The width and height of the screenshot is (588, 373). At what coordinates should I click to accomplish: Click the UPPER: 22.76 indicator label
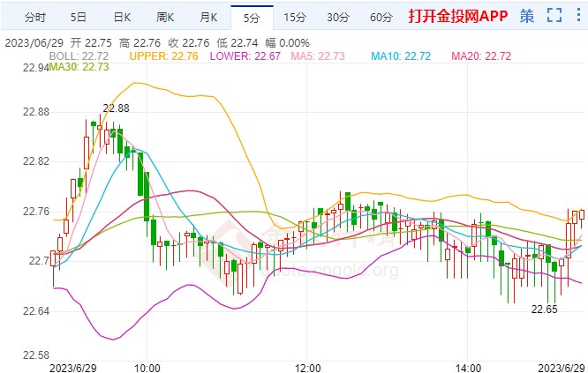[163, 56]
